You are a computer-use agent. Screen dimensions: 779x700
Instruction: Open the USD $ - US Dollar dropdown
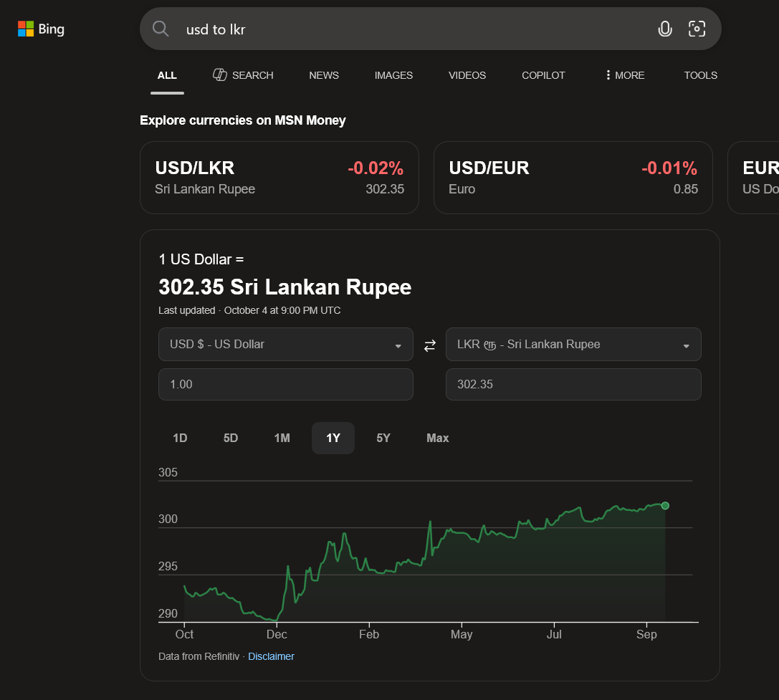[286, 345]
